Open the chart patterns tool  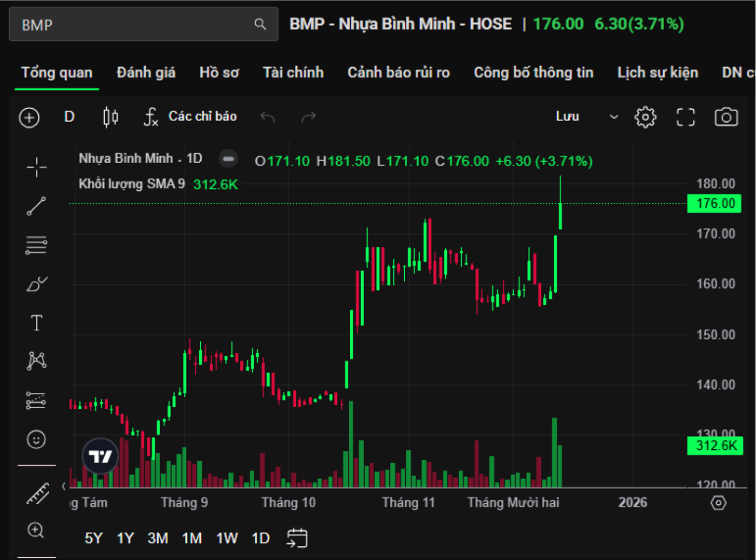(x=36, y=361)
